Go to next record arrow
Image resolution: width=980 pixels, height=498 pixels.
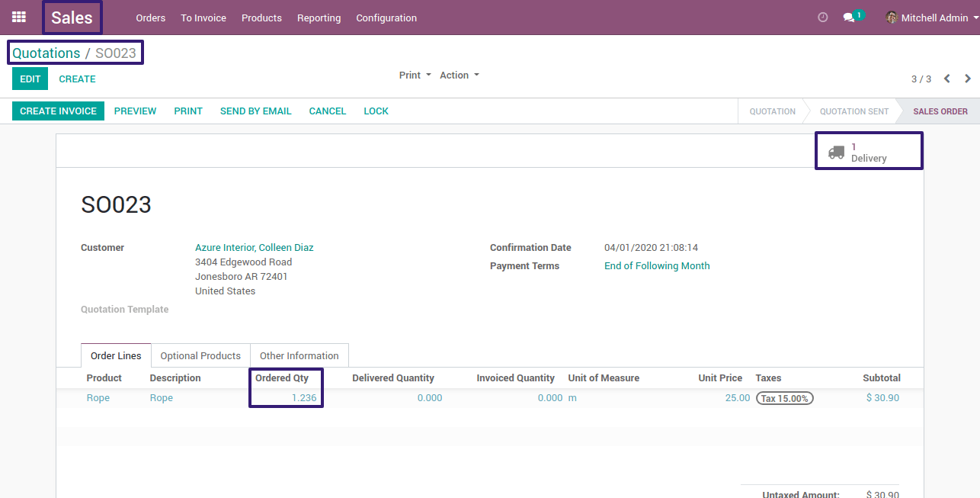(x=968, y=79)
